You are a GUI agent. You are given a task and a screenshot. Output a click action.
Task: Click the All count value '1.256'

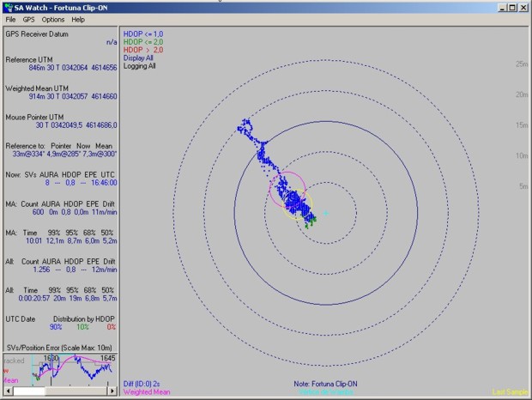coord(41,270)
